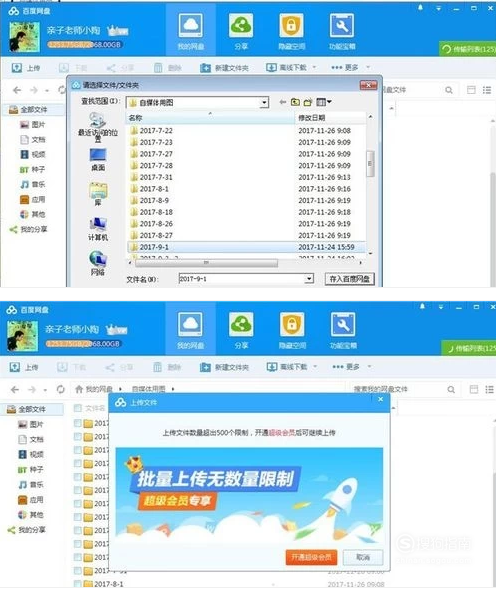This screenshot has width=496, height=590.
Task: Switch to 隐藏空间 tab in window with file chooser
Action: (x=291, y=32)
